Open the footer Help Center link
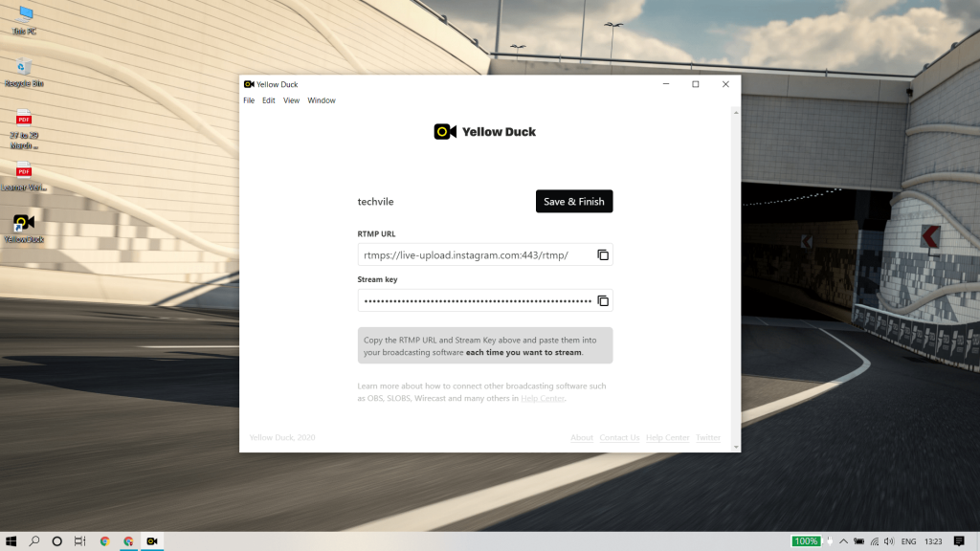Screen dimensions: 980x551 tap(667, 437)
